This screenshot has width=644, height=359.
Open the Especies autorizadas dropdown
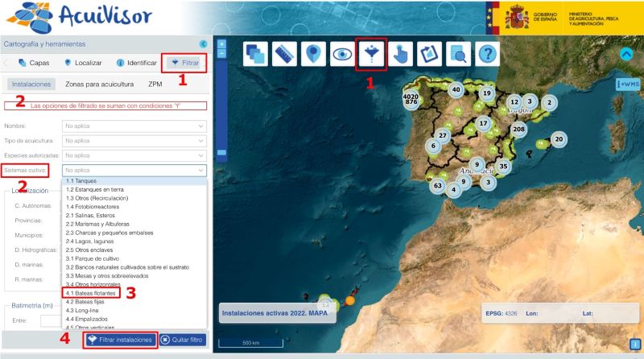click(134, 155)
